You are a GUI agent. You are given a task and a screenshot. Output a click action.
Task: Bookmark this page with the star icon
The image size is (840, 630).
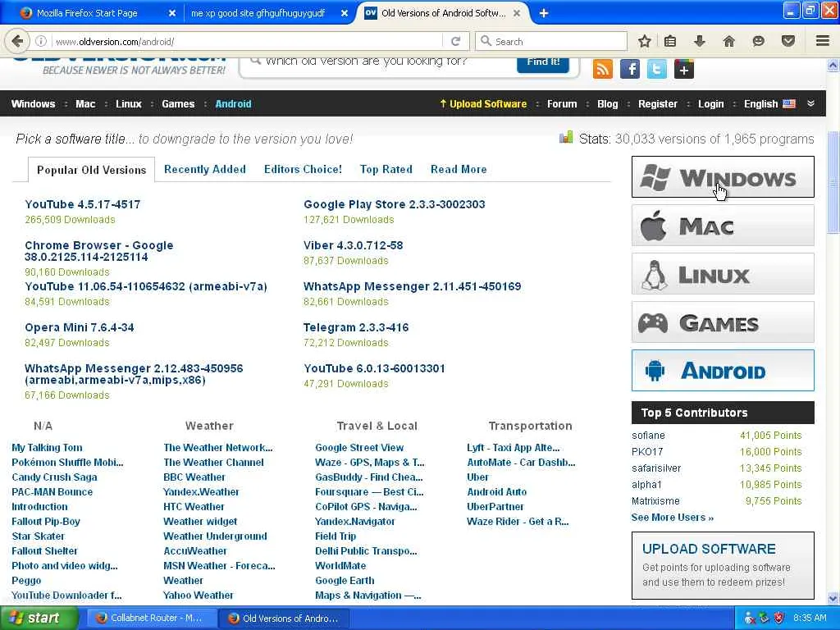[645, 41]
